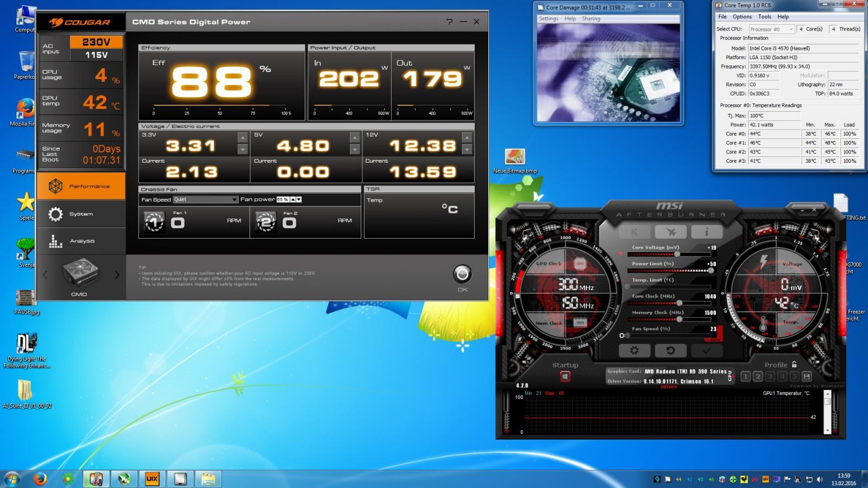Open Options menu in Core Temp
The image size is (868, 488).
(742, 17)
